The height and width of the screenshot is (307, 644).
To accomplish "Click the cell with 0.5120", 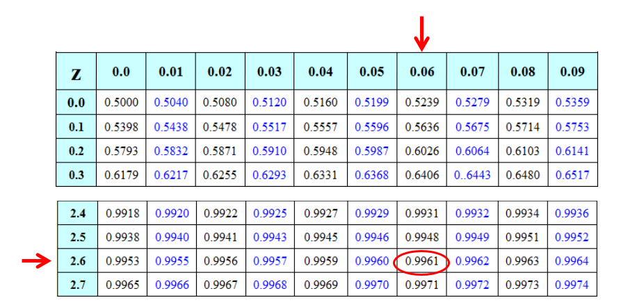I will (269, 102).
